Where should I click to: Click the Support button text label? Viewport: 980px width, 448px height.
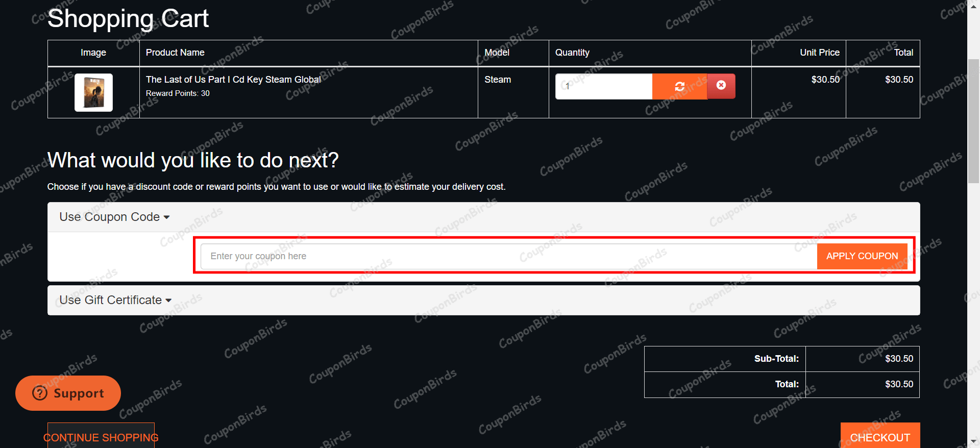tap(79, 393)
